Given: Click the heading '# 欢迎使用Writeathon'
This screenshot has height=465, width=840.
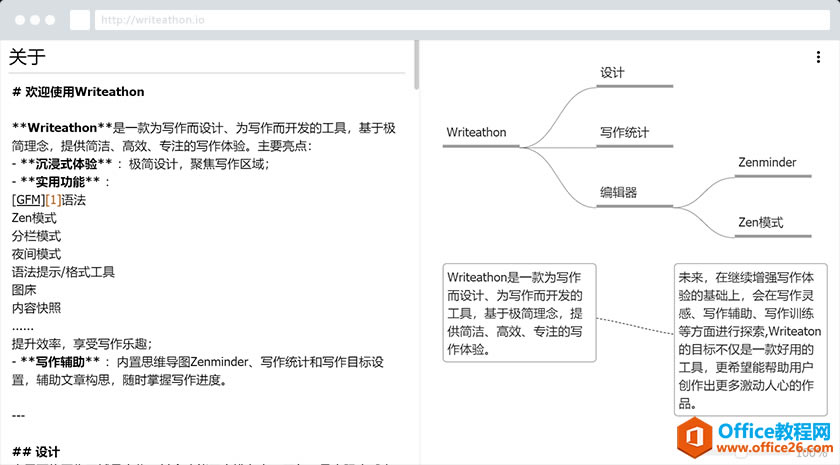Looking at the screenshot, I should coord(78,92).
